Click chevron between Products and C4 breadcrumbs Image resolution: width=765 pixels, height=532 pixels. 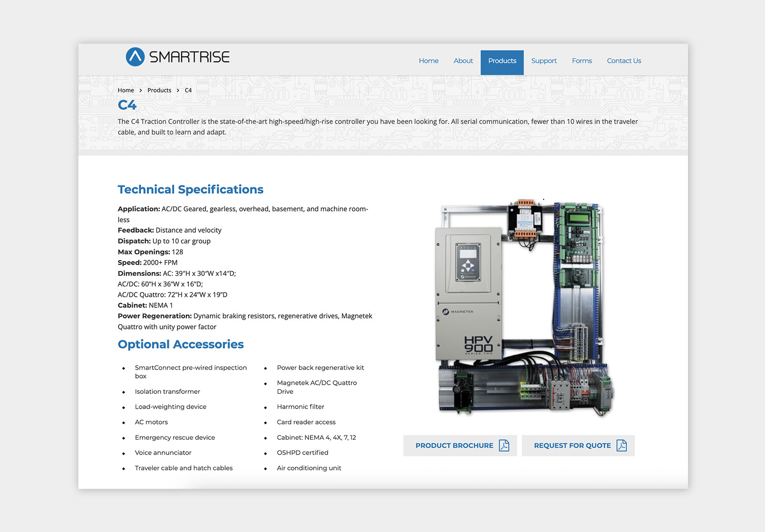point(178,90)
